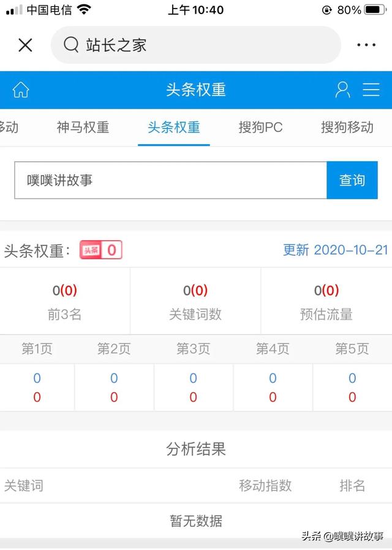
Task: Tap the 排名 column header
Action: pyautogui.click(x=352, y=486)
